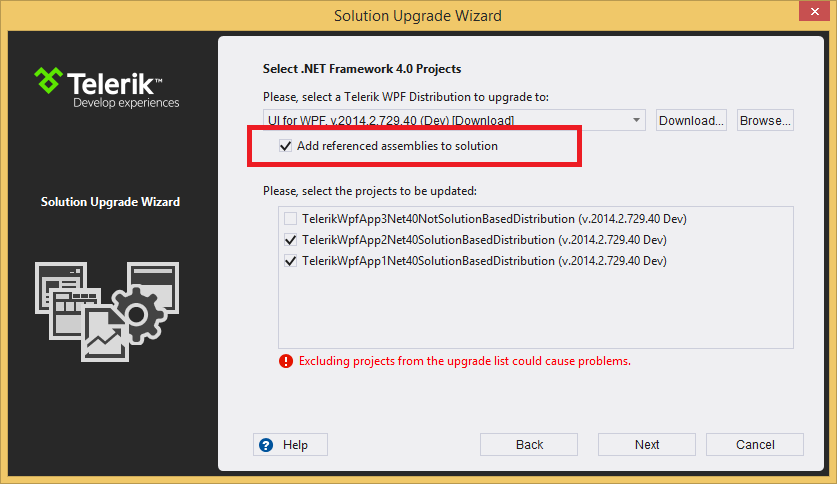Screen dimensions: 837x484
Task: Check TelerikWpfApp3Net40NotSolutionBasedDistribution project checkbox
Action: coord(290,219)
